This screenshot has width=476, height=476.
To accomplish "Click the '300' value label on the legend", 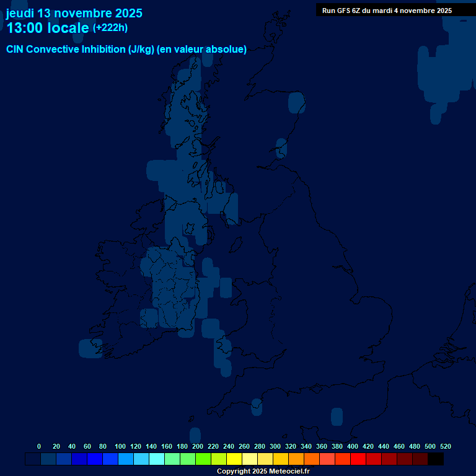I will [275, 446].
